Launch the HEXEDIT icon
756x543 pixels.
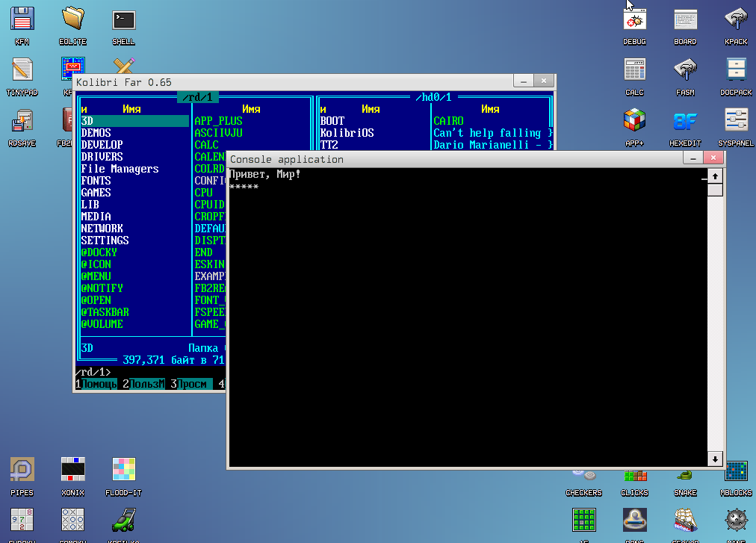point(685,120)
